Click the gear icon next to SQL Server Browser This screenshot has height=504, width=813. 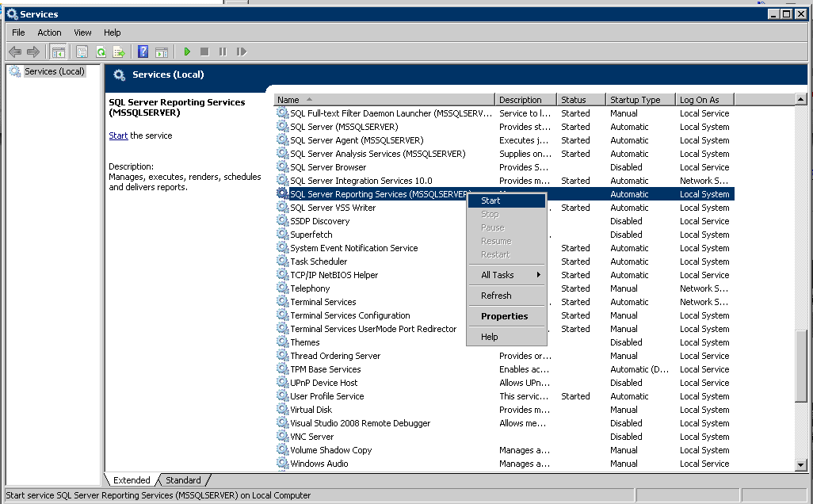coord(282,167)
